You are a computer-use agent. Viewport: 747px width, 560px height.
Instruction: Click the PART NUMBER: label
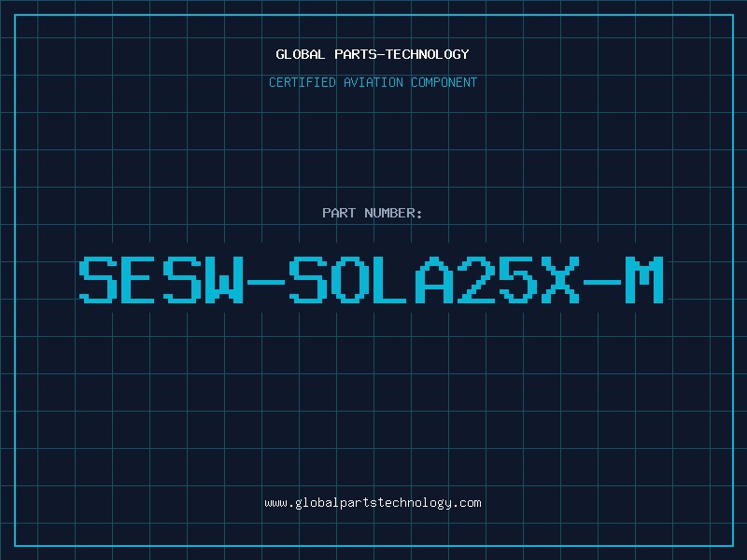[372, 213]
